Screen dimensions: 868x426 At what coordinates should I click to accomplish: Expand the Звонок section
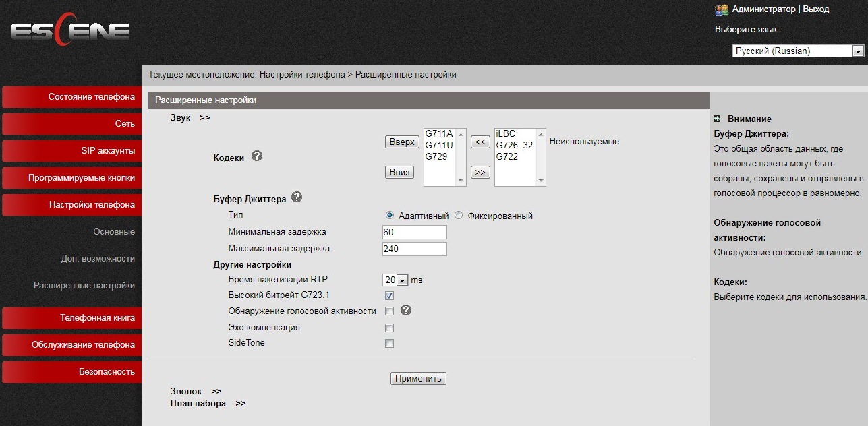[196, 391]
